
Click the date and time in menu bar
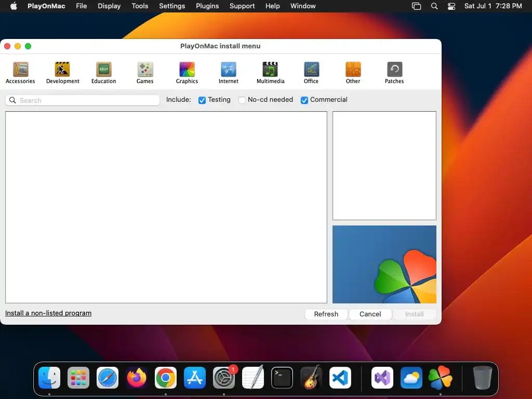[x=493, y=6]
